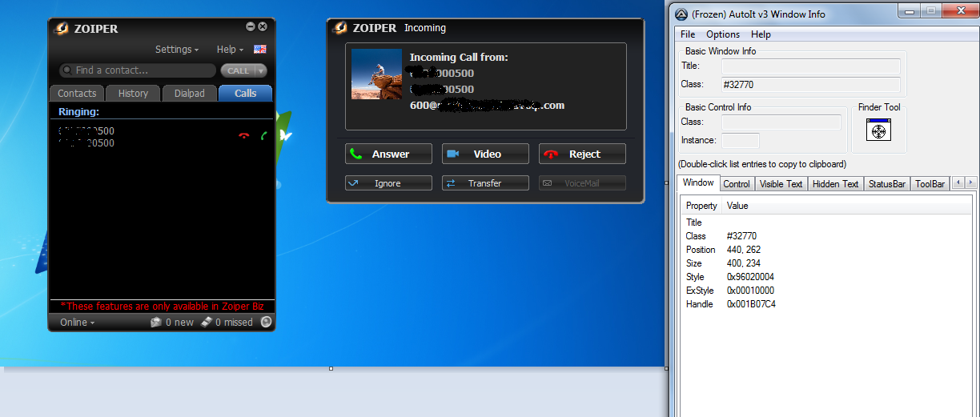Open the AutoIt Options menu
The image size is (980, 417).
723,34
